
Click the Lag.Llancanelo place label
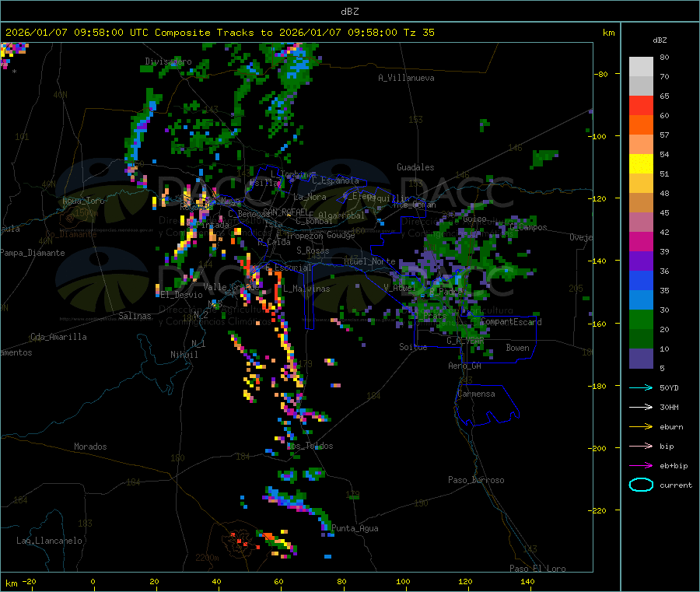49,541
